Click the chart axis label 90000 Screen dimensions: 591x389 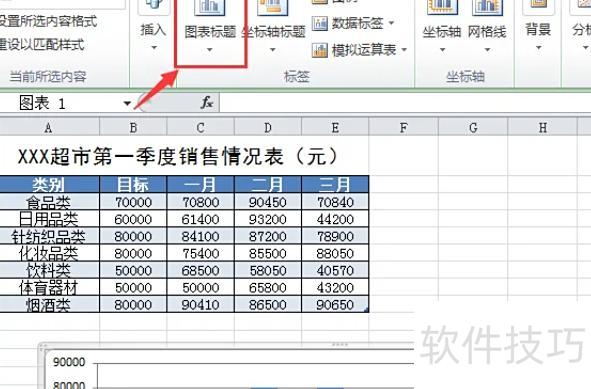[x=69, y=362]
